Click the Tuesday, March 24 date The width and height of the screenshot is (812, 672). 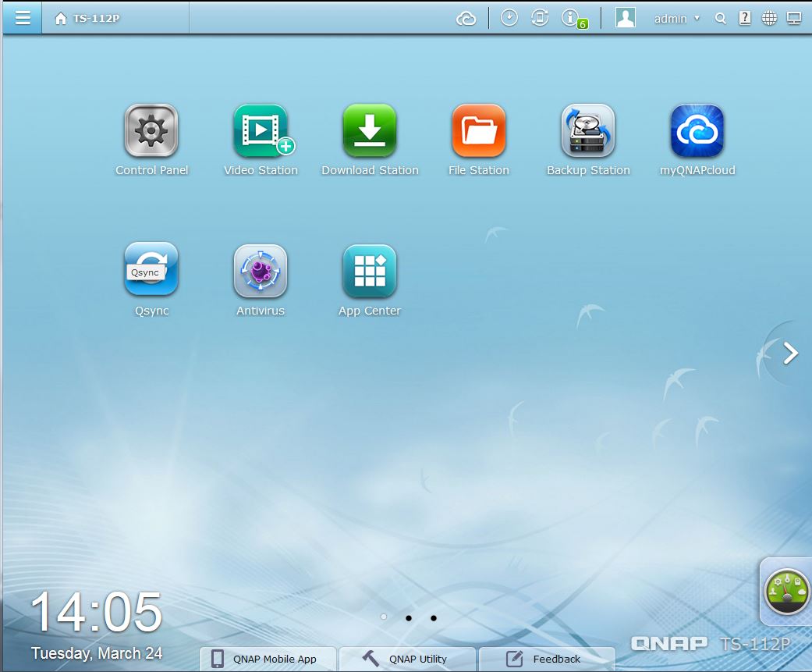(x=97, y=653)
